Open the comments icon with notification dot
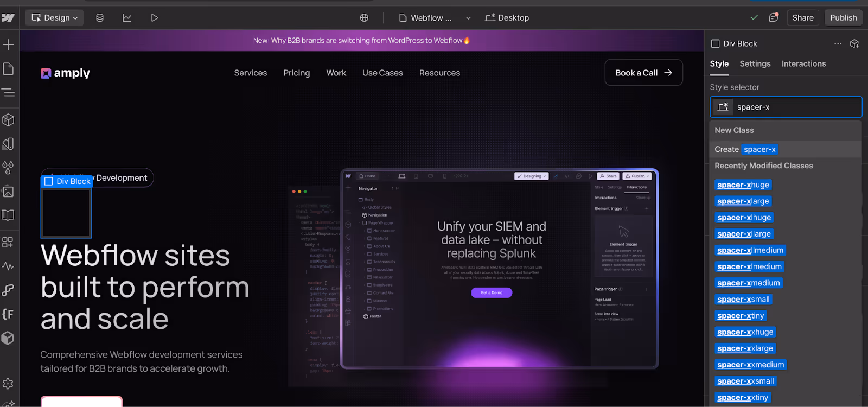The width and height of the screenshot is (868, 407). (x=774, y=17)
